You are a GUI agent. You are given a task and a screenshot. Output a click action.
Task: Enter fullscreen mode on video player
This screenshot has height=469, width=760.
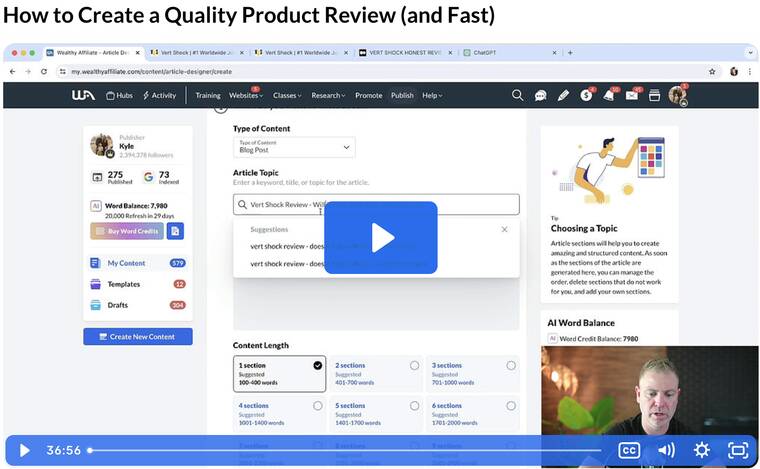tap(738, 450)
